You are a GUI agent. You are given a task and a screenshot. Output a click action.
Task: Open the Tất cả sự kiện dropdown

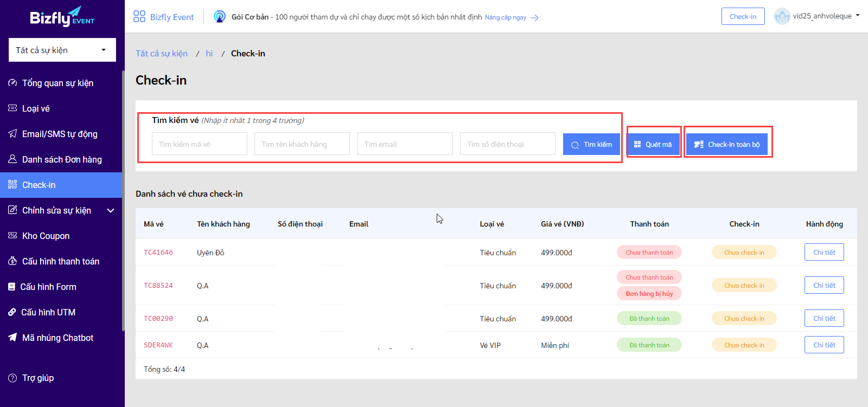click(x=62, y=50)
